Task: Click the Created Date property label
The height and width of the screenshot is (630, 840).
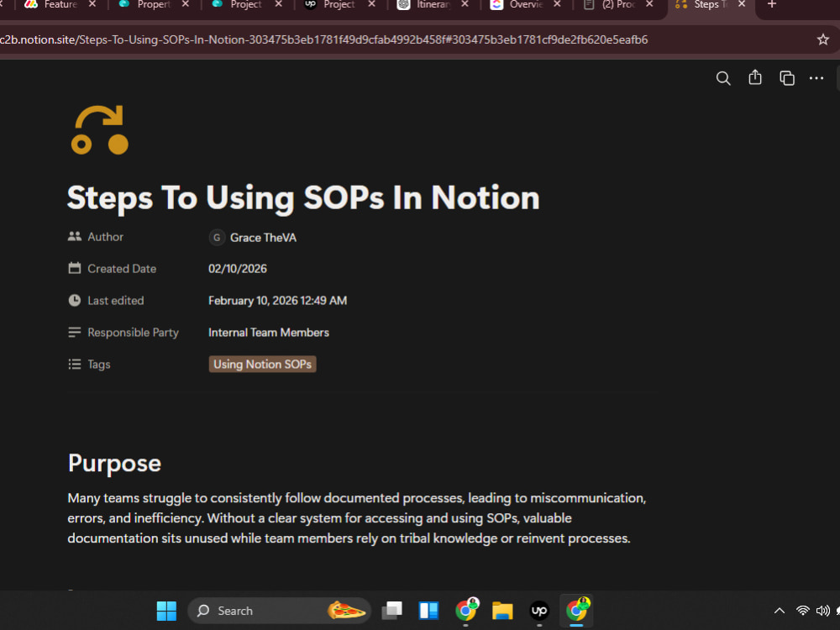Action: click(122, 269)
